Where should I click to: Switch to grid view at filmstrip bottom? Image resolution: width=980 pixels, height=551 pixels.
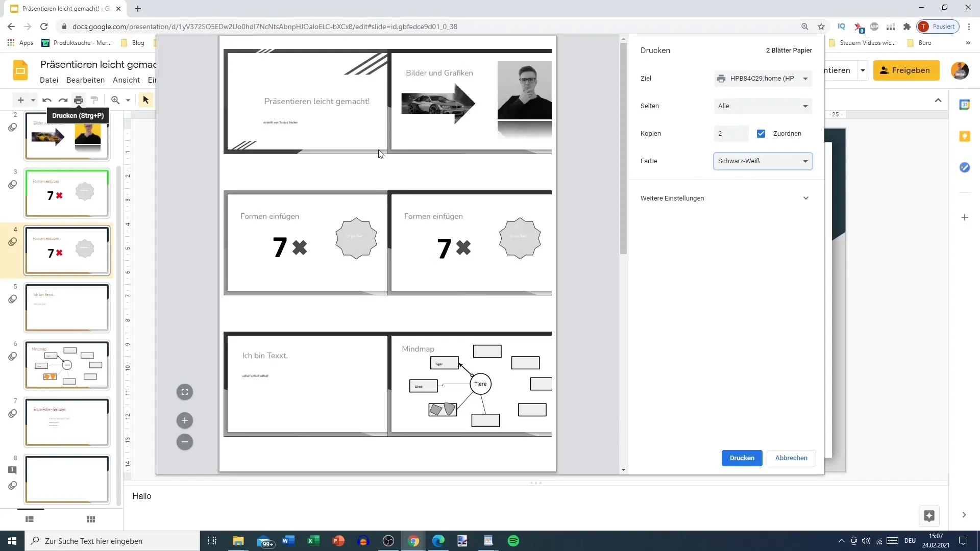pos(91,519)
